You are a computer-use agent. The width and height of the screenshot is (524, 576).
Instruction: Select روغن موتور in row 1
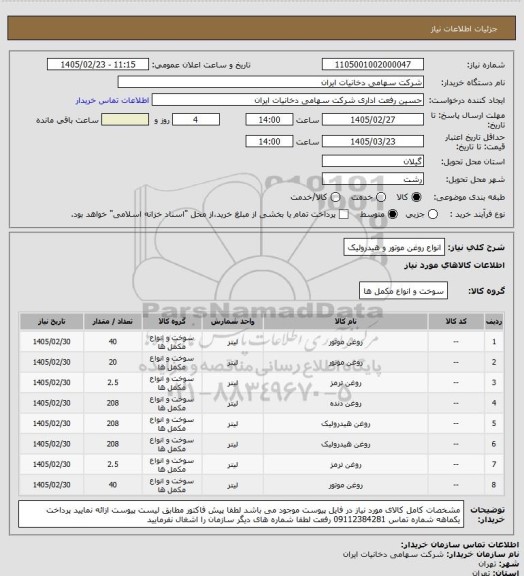345,342
